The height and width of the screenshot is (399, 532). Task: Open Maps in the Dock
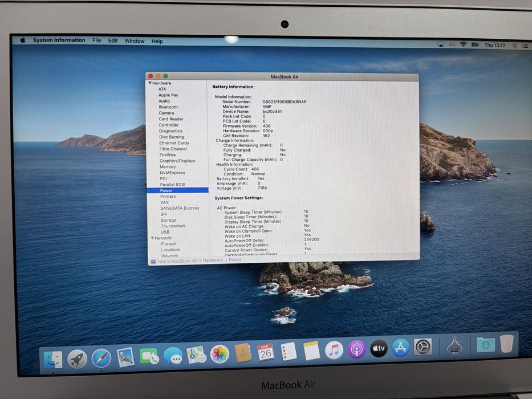click(197, 355)
